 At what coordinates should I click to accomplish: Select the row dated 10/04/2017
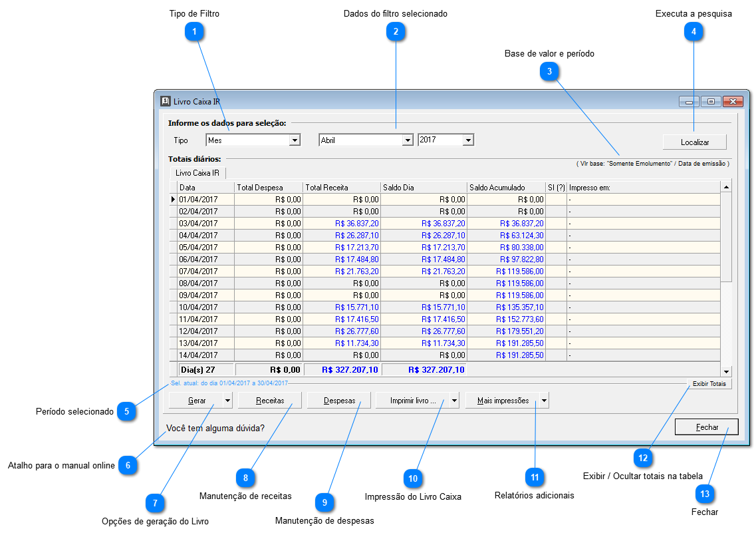click(445, 307)
